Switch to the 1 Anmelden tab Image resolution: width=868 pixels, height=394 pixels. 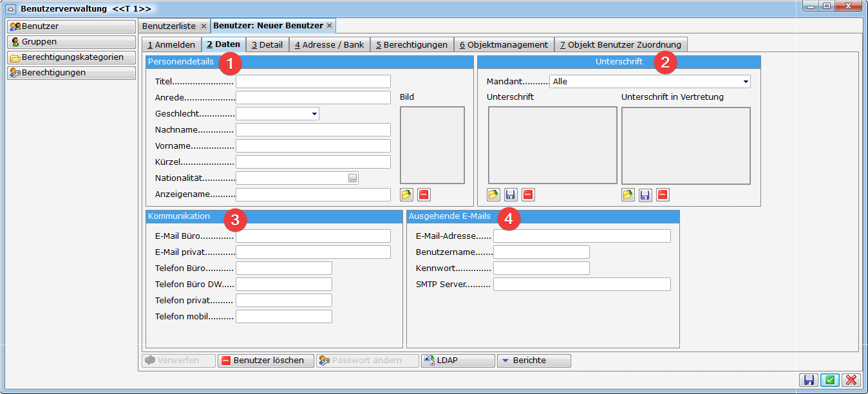(x=171, y=44)
